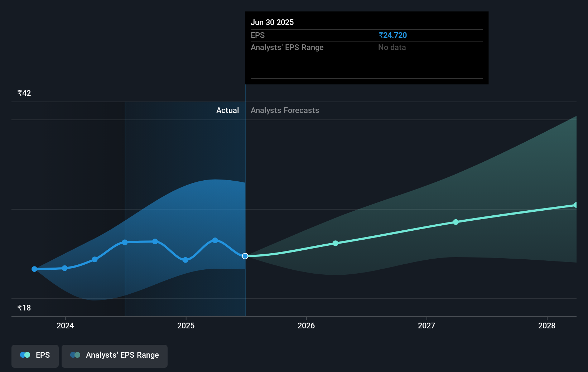The image size is (588, 372).
Task: Click the first EPS data point in late 2023
Action: [x=34, y=269]
